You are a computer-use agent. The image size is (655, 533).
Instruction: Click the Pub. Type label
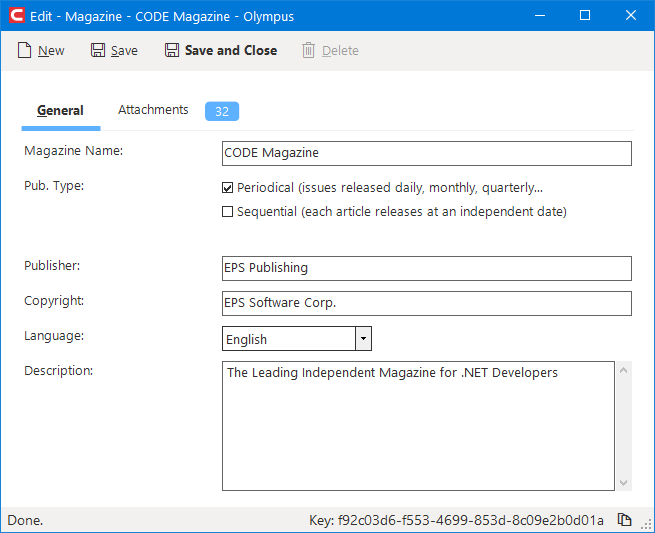coord(54,186)
